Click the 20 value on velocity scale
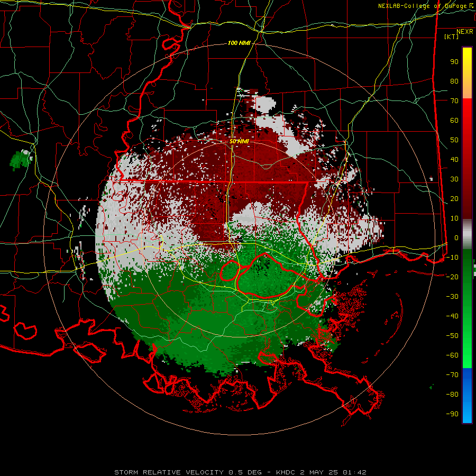This screenshot has height=476, width=476. (x=454, y=199)
